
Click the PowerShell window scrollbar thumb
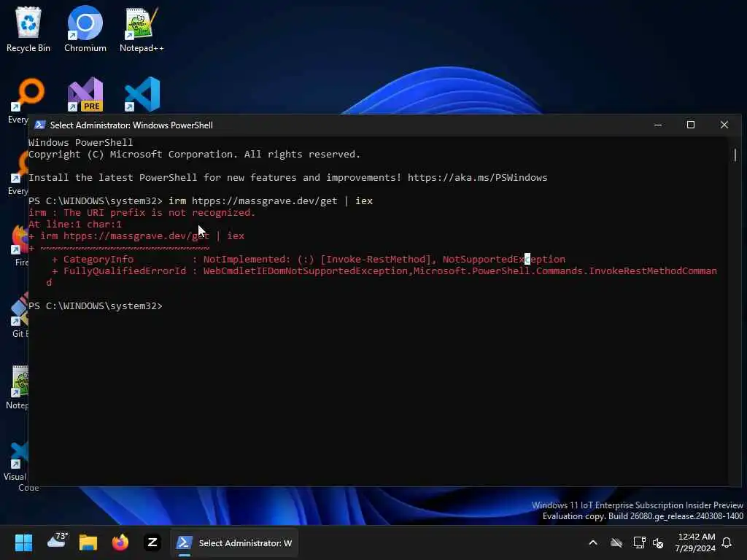735,155
